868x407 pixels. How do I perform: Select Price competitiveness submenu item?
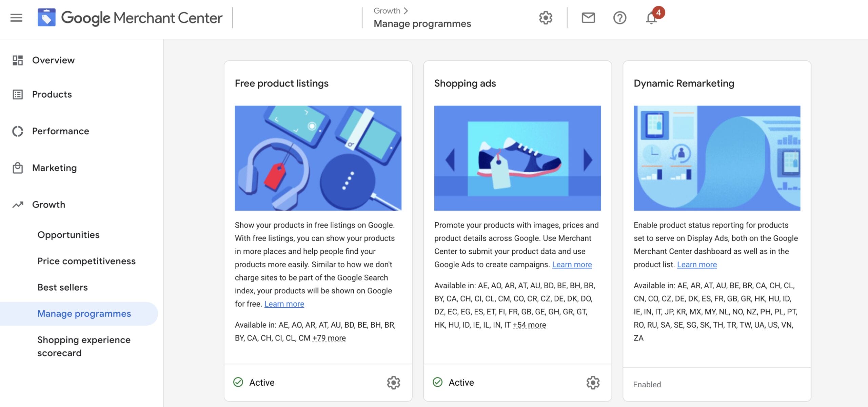(x=86, y=261)
